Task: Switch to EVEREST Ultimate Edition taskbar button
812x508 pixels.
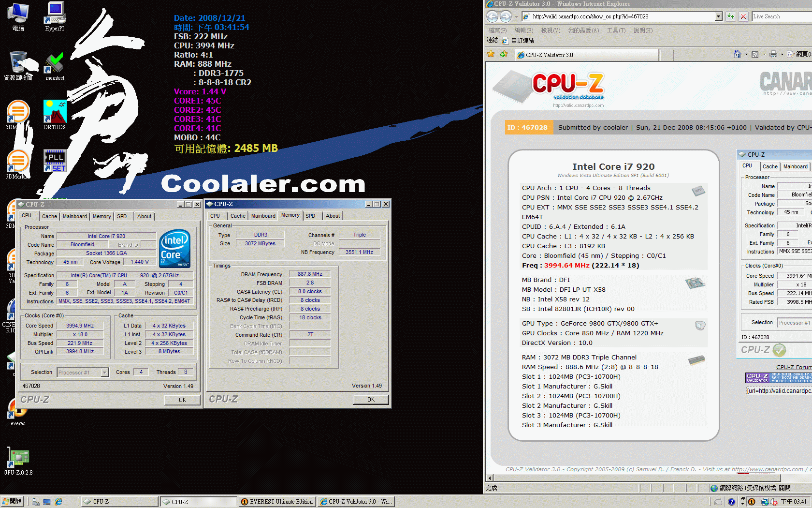Action: click(277, 502)
